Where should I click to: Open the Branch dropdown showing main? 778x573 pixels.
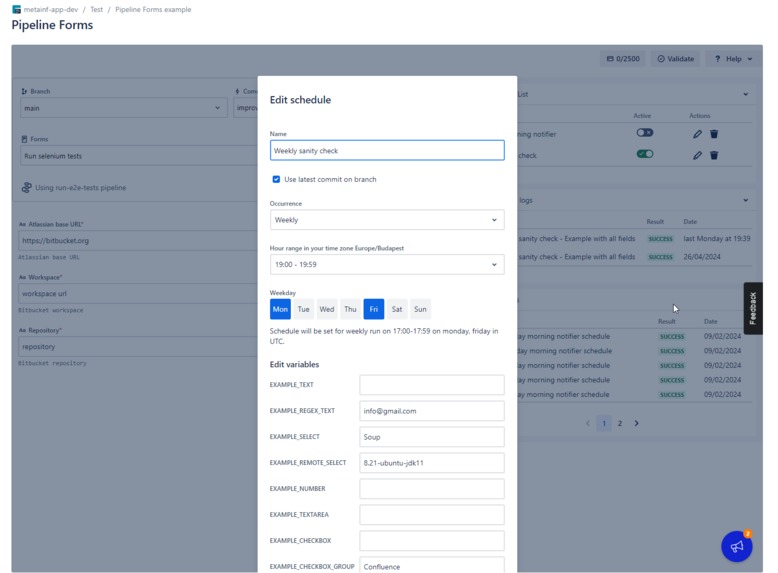pyautogui.click(x=124, y=108)
